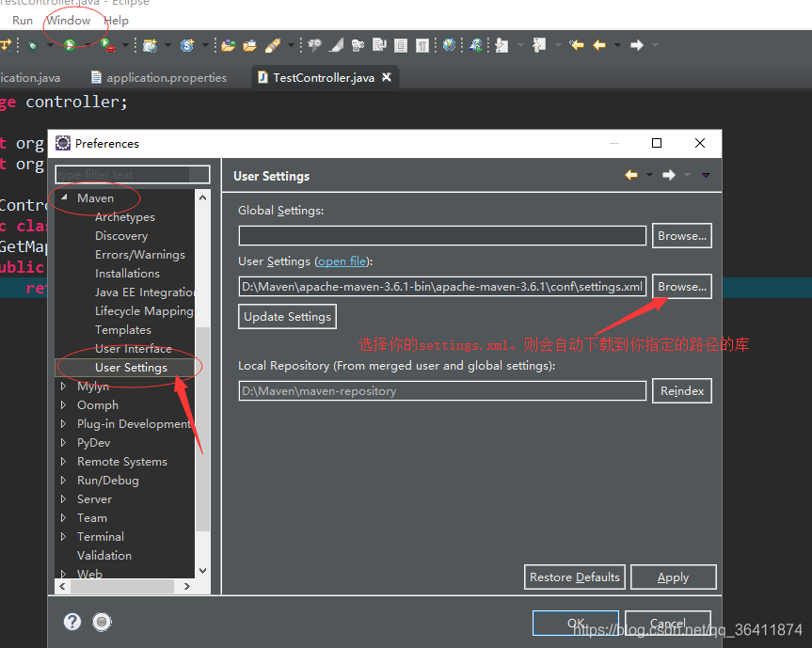Expand the PyDev tree node
This screenshot has width=812, height=648.
pyautogui.click(x=63, y=443)
